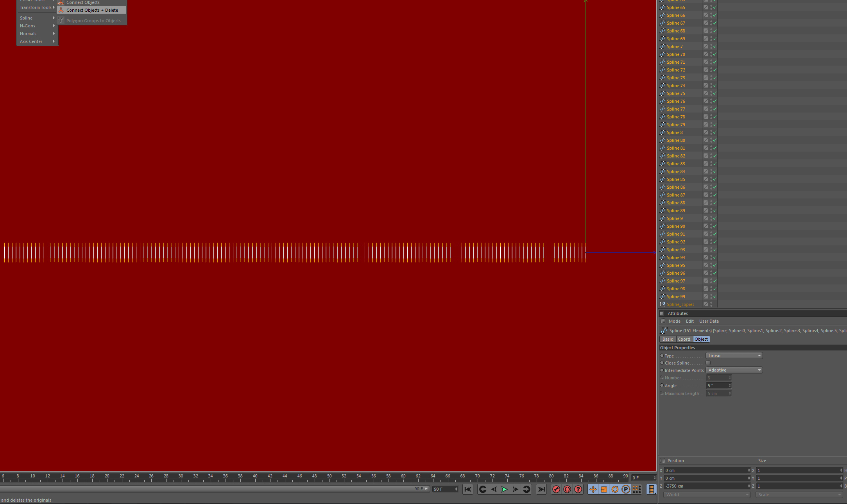Open the Intermediate Points Adaptive dropdown

[x=734, y=370]
